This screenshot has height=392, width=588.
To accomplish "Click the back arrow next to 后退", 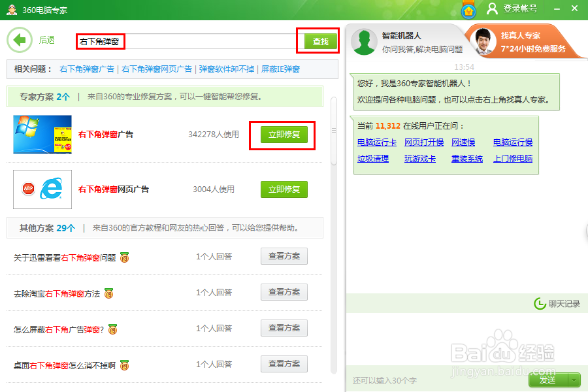I will tap(20, 40).
